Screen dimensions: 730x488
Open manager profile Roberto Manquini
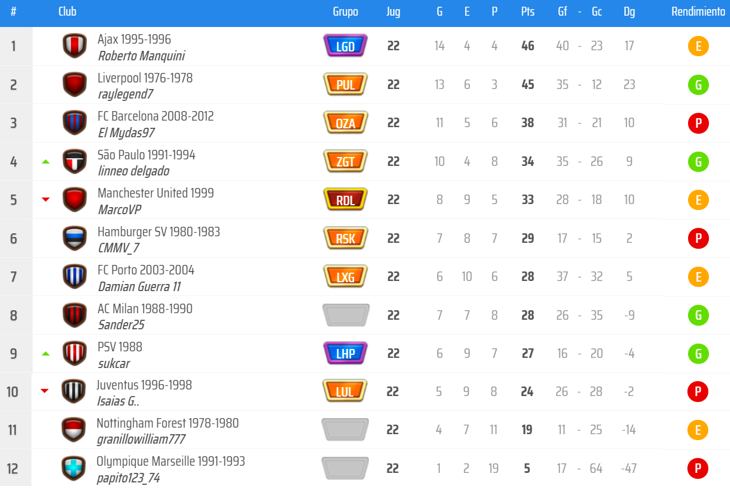[x=141, y=56]
